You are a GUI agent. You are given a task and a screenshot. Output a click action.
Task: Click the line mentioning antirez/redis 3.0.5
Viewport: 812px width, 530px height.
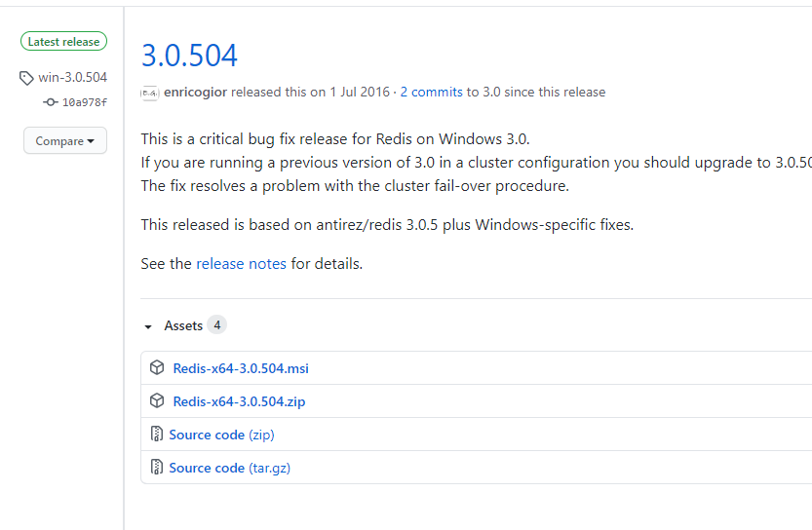pyautogui.click(x=387, y=225)
